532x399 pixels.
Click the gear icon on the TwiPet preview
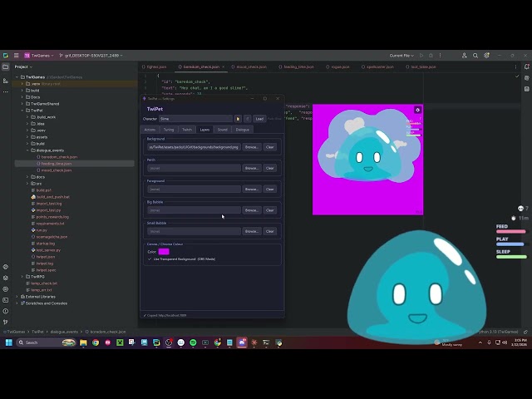[x=417, y=110]
